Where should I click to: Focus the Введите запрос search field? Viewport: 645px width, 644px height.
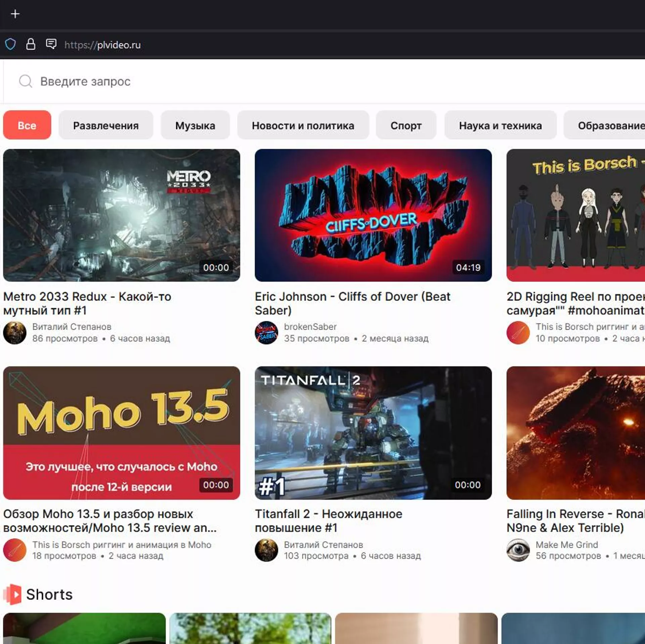tap(202, 81)
